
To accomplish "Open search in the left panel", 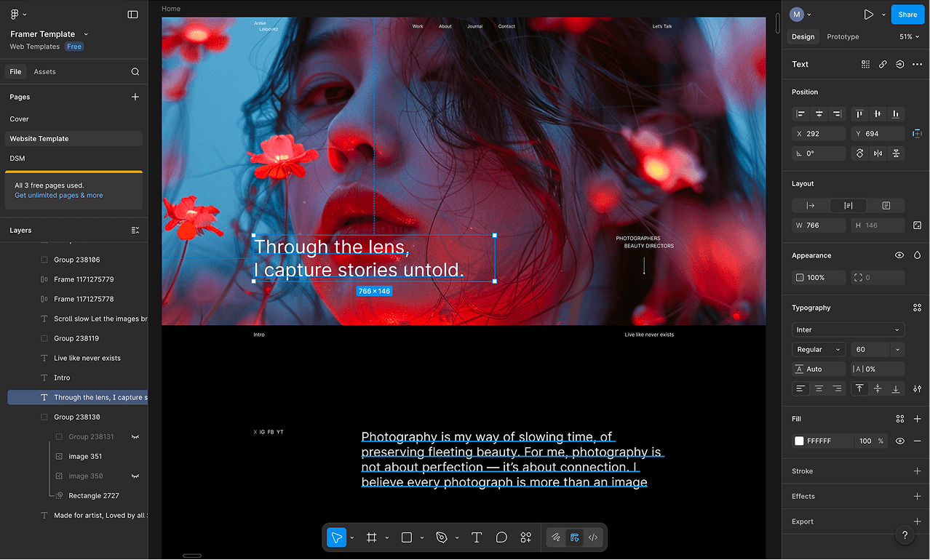I will pos(135,72).
